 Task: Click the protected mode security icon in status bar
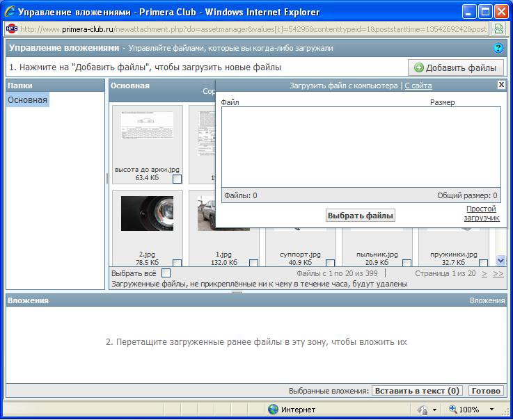coord(423,410)
